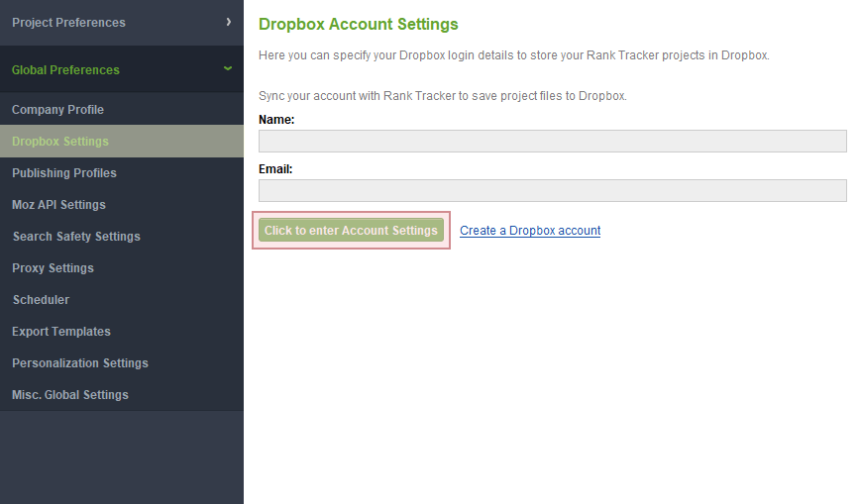Open Misc. Global Settings
This screenshot has height=504, width=859.
(x=122, y=395)
